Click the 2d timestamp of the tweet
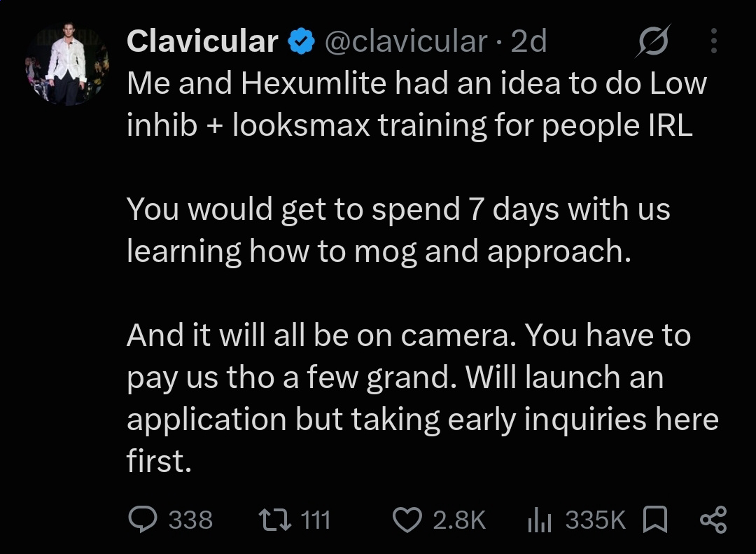This screenshot has height=554, width=756. pos(528,41)
